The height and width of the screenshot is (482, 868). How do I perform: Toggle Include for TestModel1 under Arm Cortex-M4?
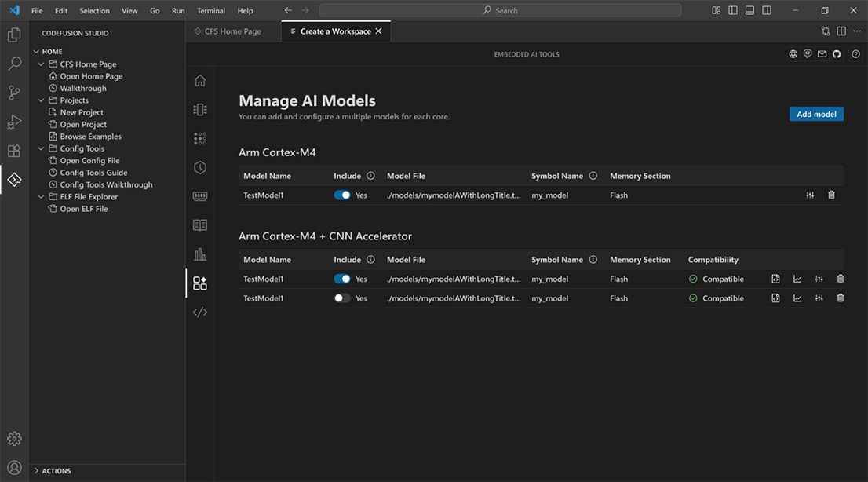(343, 194)
